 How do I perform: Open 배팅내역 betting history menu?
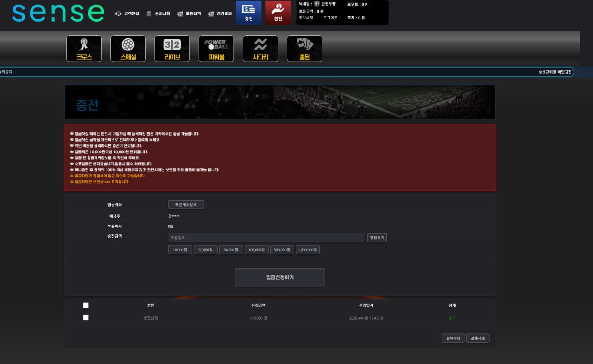tap(189, 14)
